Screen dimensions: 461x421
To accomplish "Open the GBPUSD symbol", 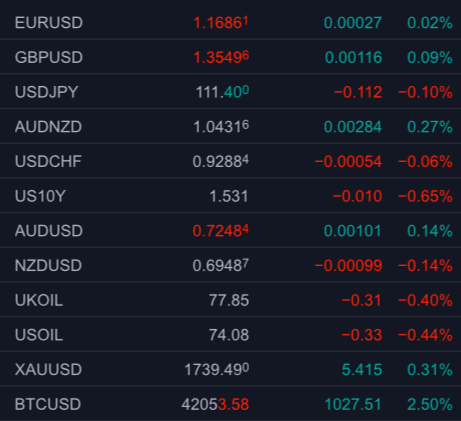I will click(x=49, y=57).
